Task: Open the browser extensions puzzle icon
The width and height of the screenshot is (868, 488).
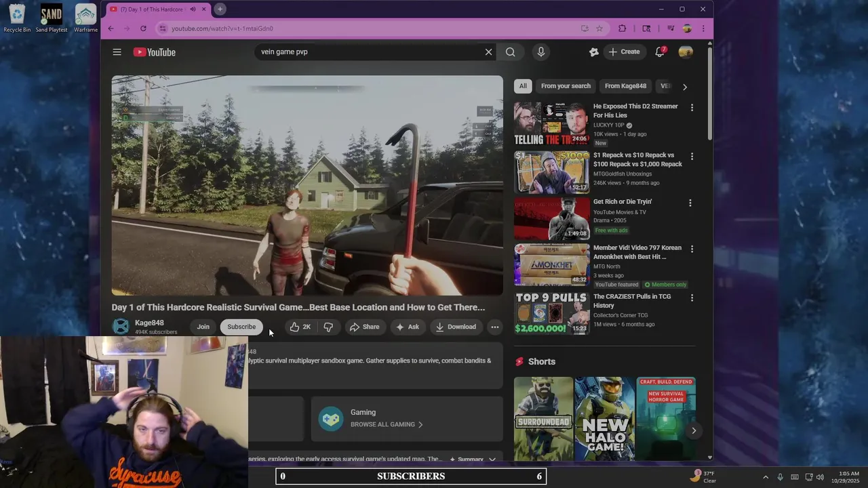Action: 623,28
